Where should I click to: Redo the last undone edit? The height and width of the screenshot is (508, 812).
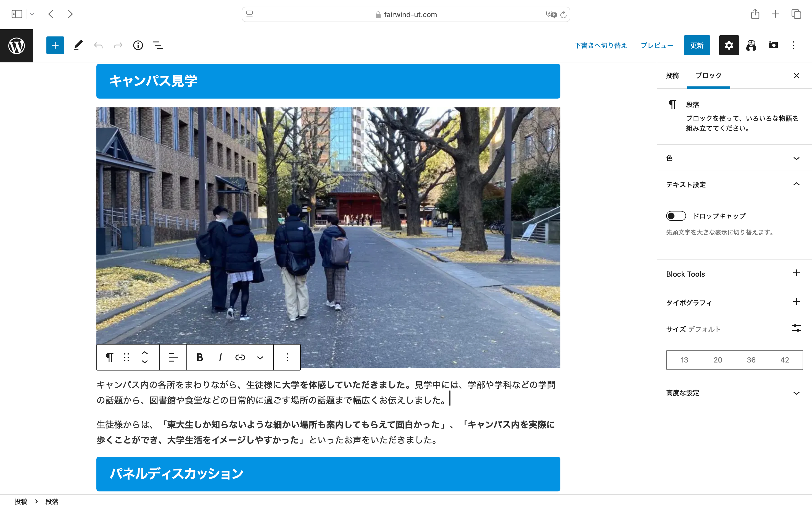pyautogui.click(x=118, y=45)
